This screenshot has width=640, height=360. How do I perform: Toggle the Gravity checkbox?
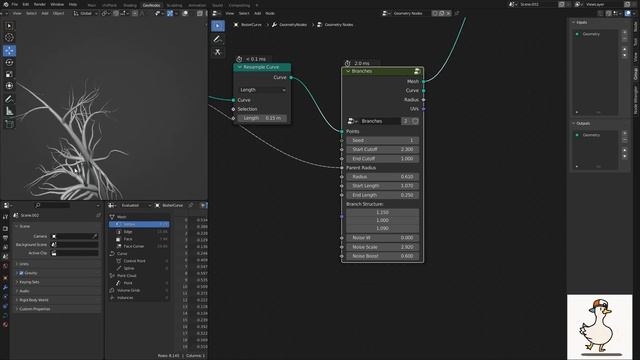(x=21, y=273)
